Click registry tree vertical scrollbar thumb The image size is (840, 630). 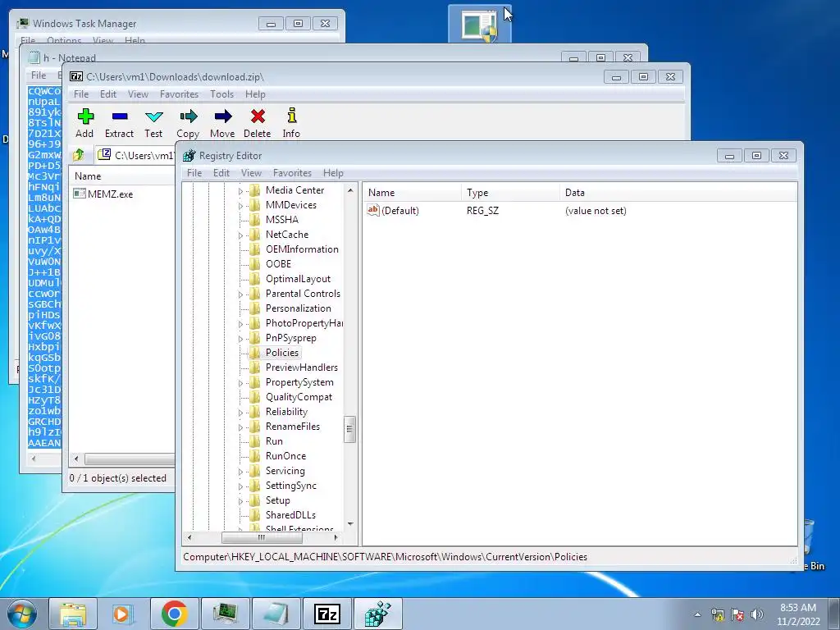click(x=349, y=429)
